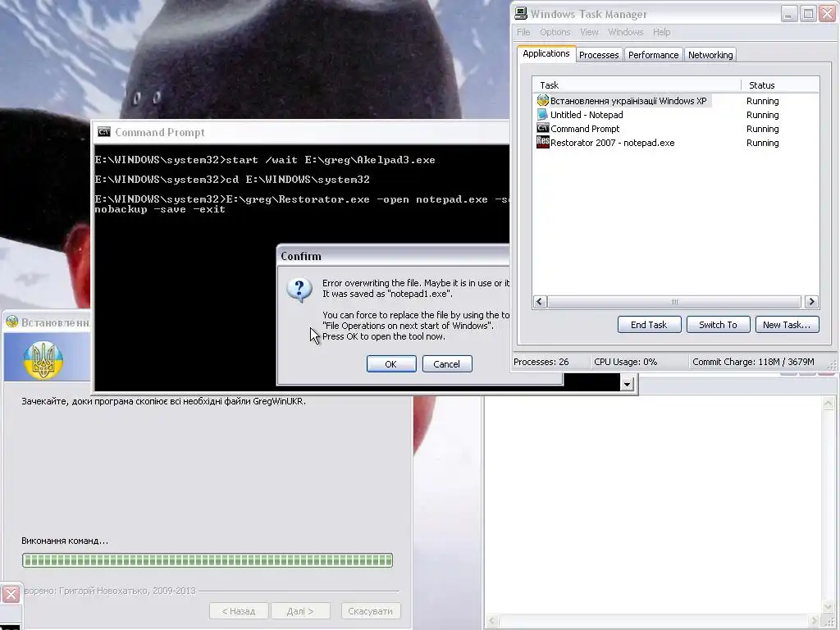Screen dimensions: 840x630
Task: Sort tasks by Status column header
Action: pos(780,85)
